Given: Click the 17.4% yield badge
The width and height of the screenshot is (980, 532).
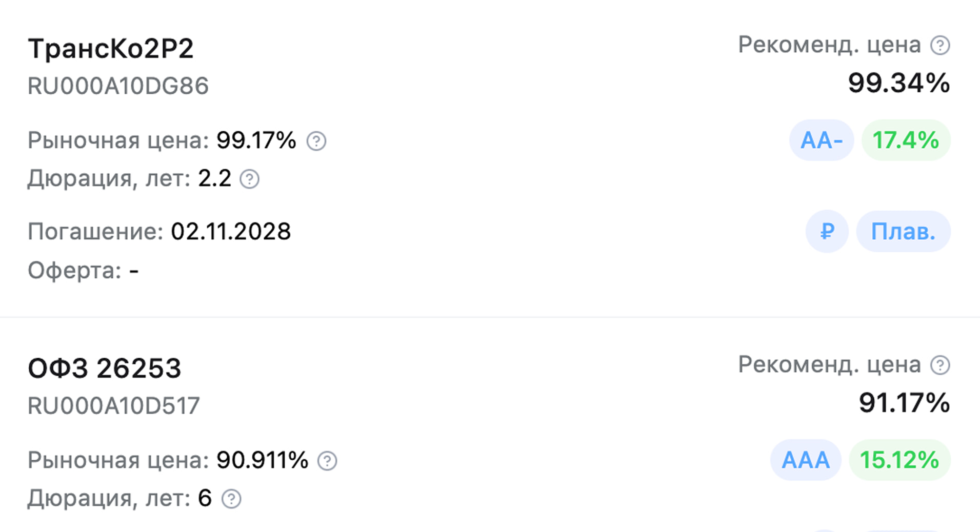Looking at the screenshot, I should tap(906, 140).
